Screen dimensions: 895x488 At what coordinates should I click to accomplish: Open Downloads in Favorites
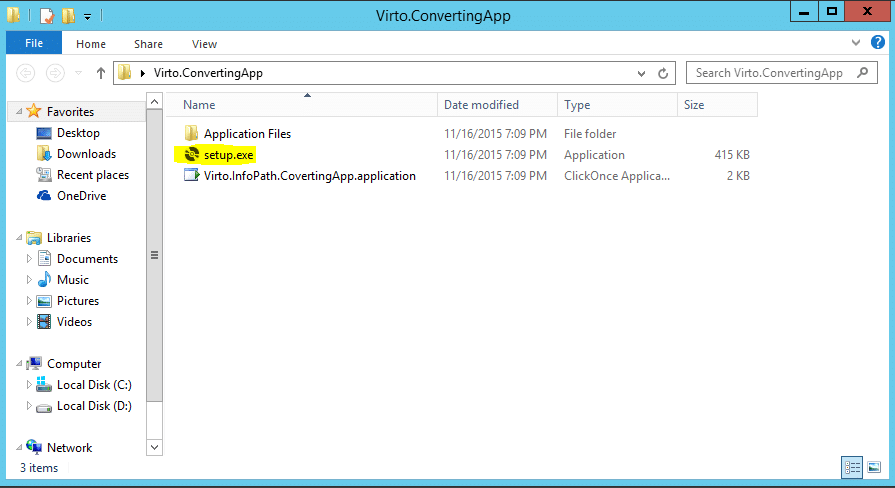(x=86, y=154)
